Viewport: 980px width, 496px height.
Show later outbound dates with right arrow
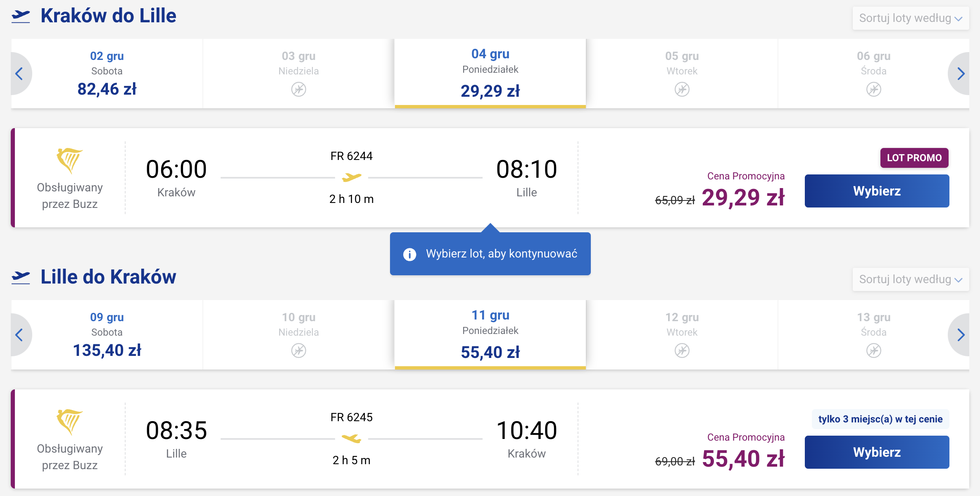point(960,74)
